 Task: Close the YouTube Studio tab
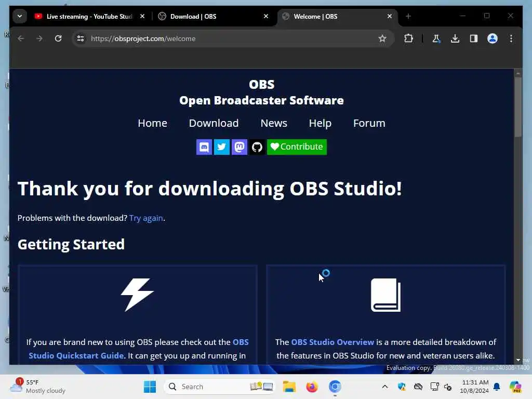pos(142,16)
